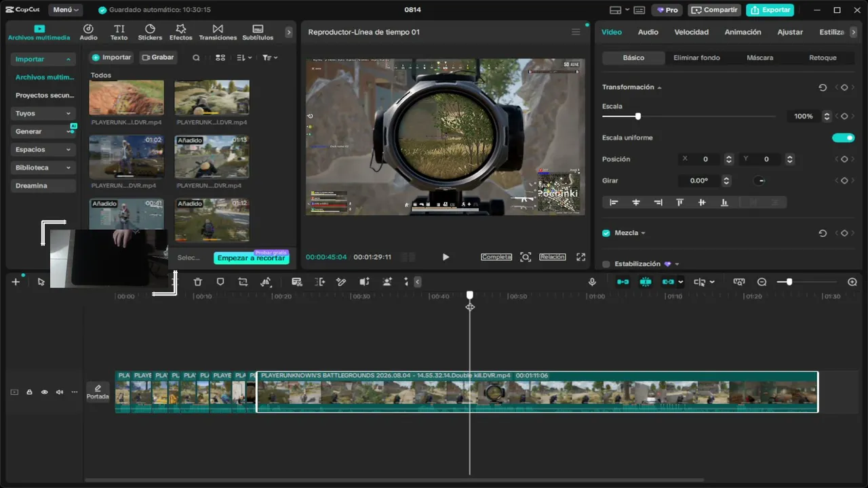Screen dimensions: 868x488
Task: Click the Grabar button
Action: 158,58
